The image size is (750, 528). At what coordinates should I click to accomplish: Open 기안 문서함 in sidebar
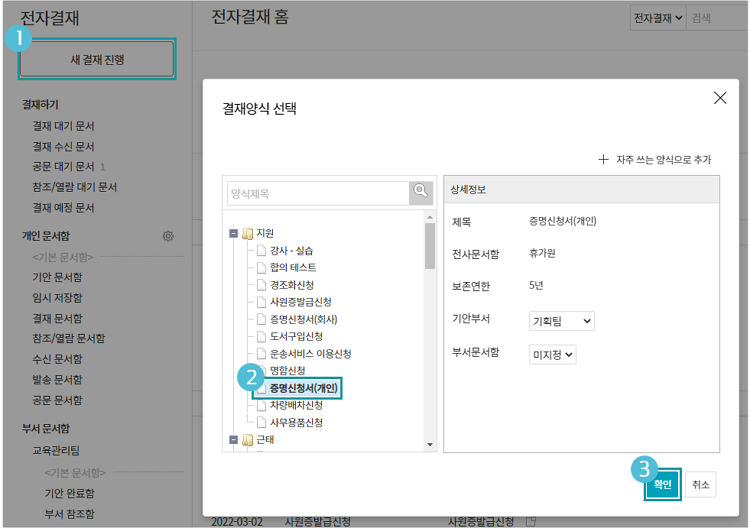(57, 277)
